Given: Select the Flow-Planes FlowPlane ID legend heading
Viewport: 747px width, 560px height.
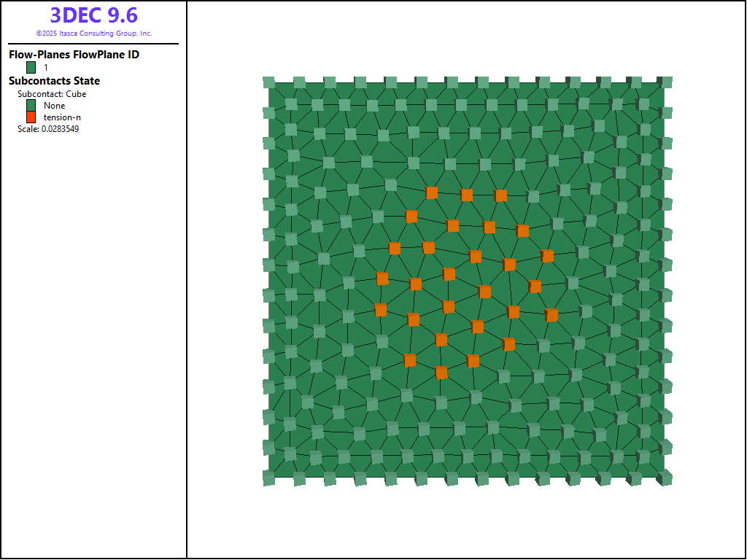Looking at the screenshot, I should coord(74,55).
